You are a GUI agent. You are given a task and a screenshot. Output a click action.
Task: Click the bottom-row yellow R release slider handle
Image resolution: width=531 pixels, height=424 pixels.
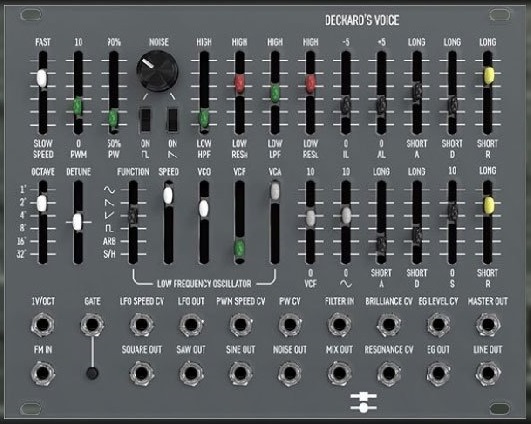click(x=488, y=206)
